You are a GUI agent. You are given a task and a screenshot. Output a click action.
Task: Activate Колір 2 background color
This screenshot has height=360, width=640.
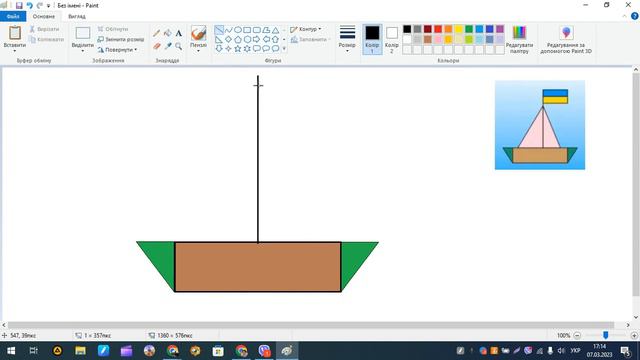pyautogui.click(x=391, y=40)
